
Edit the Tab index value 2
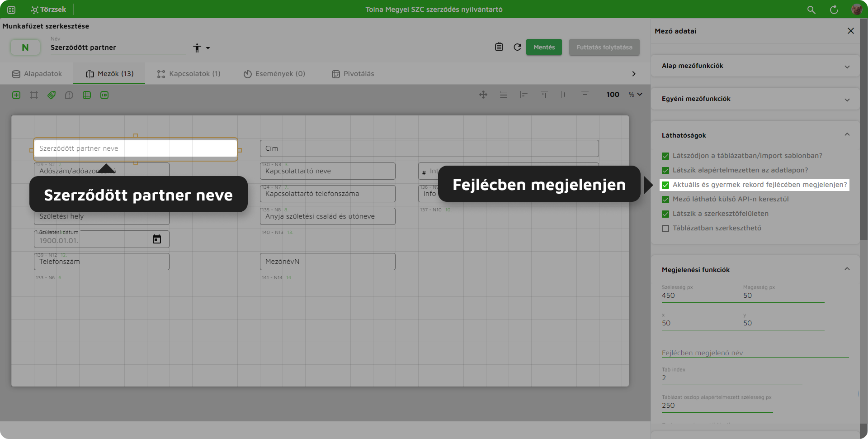[x=732, y=378]
